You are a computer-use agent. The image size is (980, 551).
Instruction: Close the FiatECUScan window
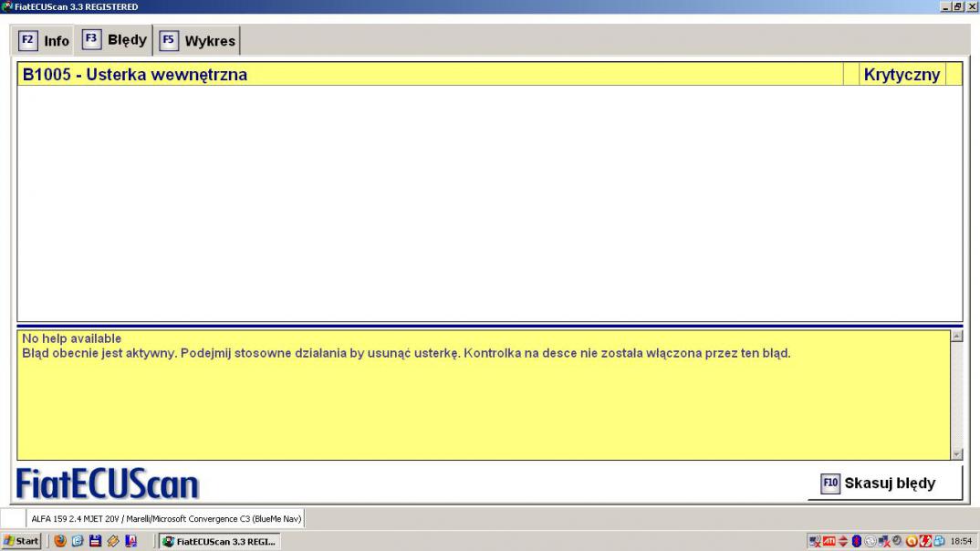pyautogui.click(x=972, y=6)
